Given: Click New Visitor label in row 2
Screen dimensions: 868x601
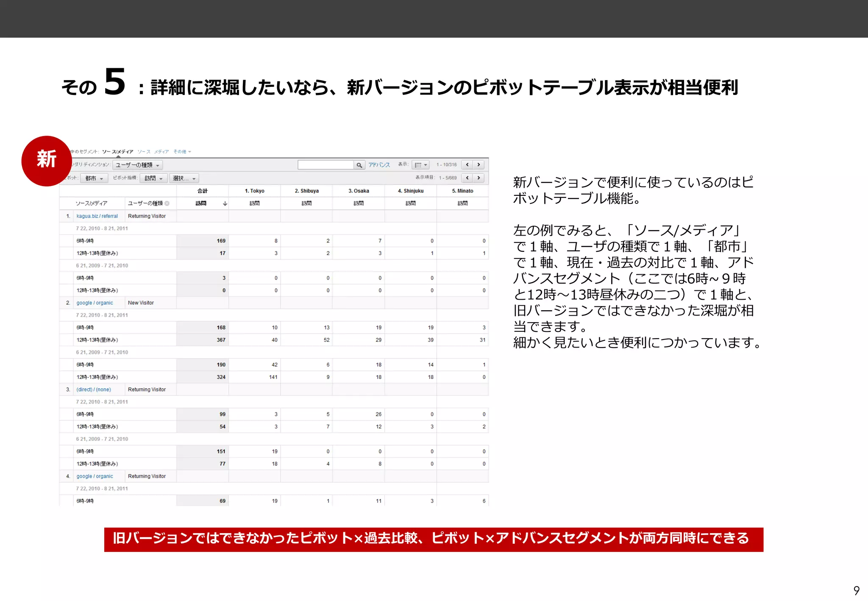Looking at the screenshot, I should coord(141,303).
